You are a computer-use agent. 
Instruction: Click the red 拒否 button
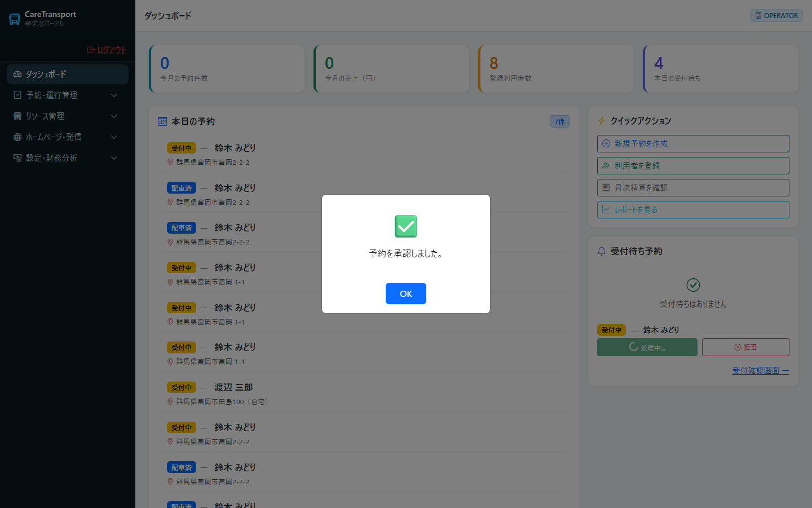[x=745, y=347]
